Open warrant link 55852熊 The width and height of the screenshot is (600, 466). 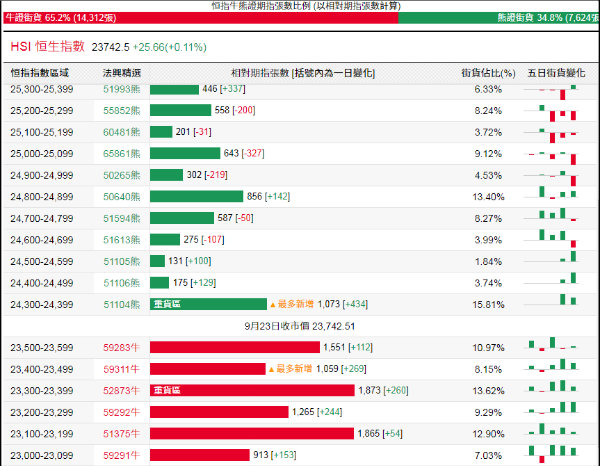click(x=122, y=111)
